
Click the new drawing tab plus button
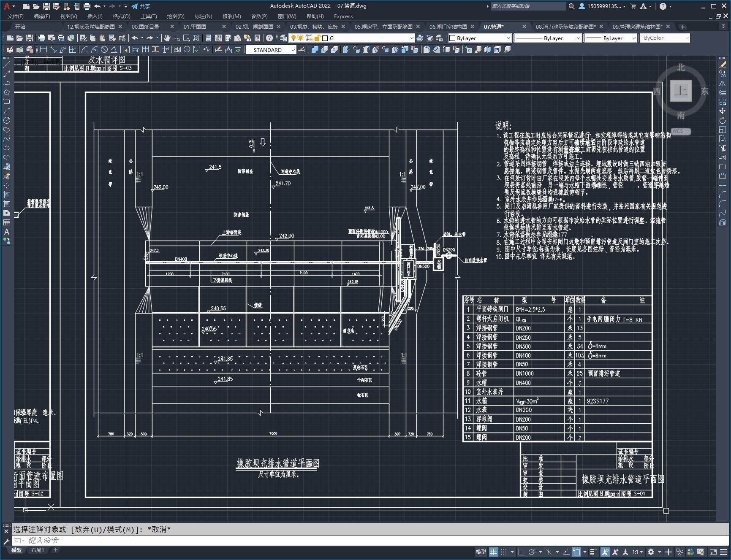tap(682, 27)
